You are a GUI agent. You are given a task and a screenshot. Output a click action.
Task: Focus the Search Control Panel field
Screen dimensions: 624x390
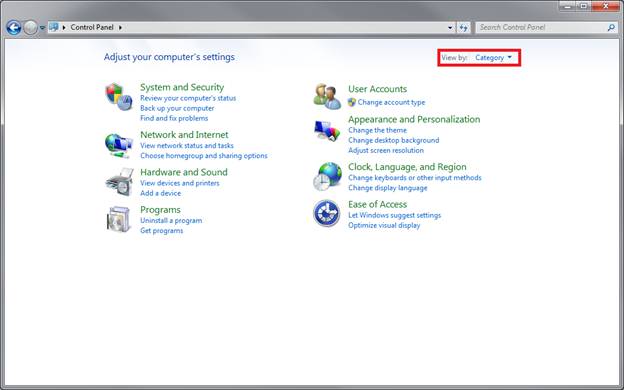click(541, 27)
